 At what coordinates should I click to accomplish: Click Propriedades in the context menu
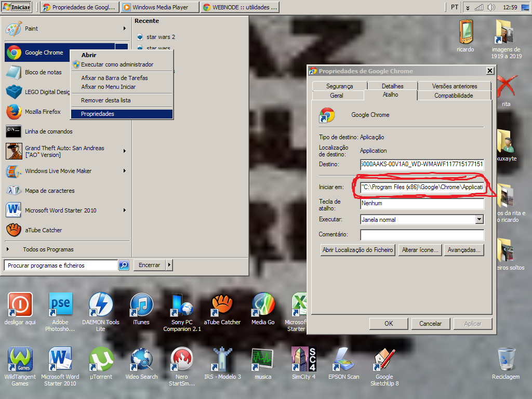[122, 114]
